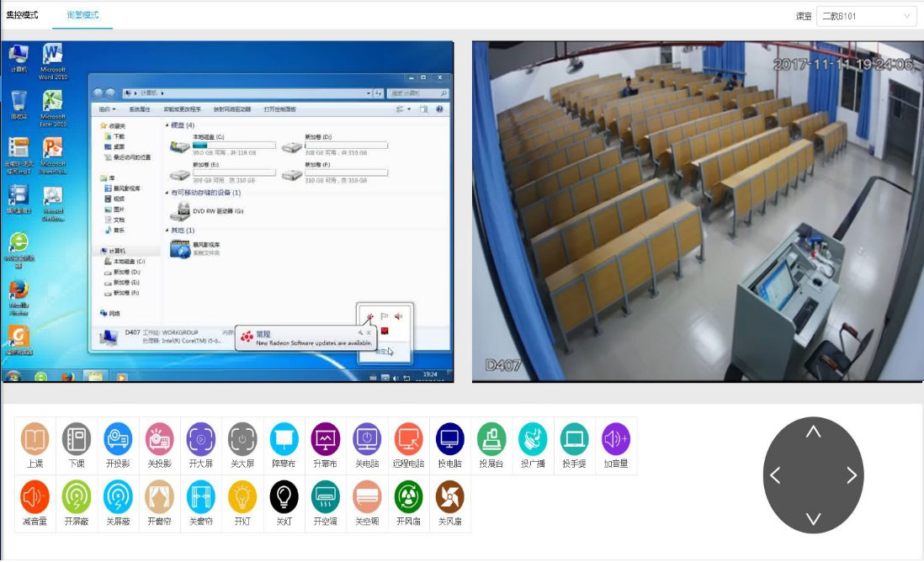Switch to the 集控模式 tab

click(22, 15)
